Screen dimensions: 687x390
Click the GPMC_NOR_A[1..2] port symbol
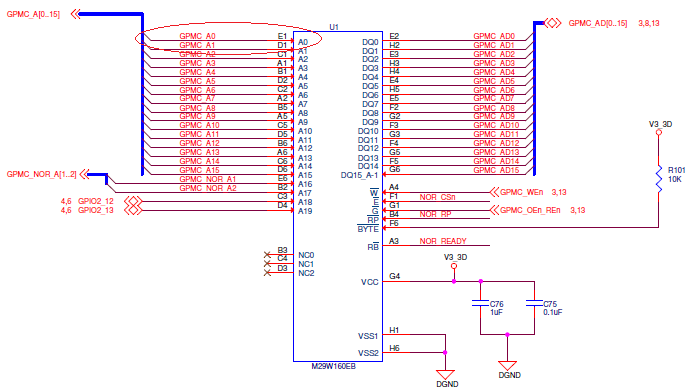click(84, 174)
